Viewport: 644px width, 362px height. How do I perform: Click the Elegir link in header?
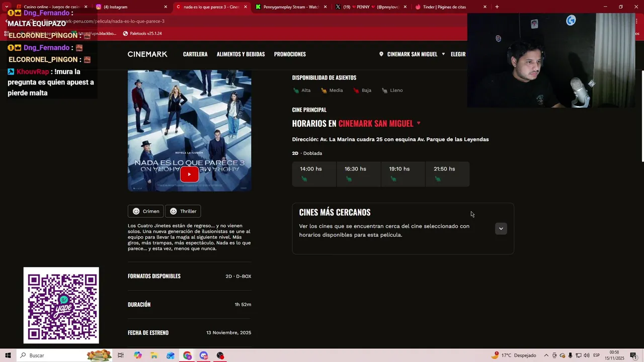pos(458,54)
